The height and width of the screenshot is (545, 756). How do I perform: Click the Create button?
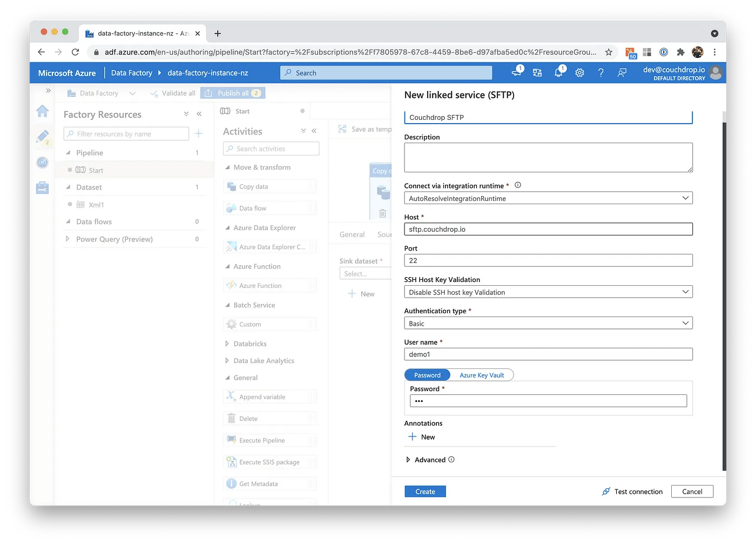tap(425, 492)
